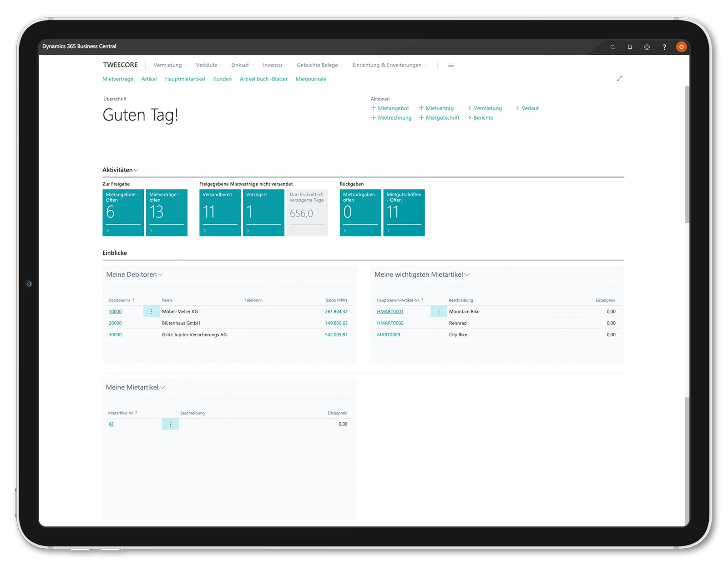The width and height of the screenshot is (728, 567).
Task: Open article MART0009
Action: [389, 334]
